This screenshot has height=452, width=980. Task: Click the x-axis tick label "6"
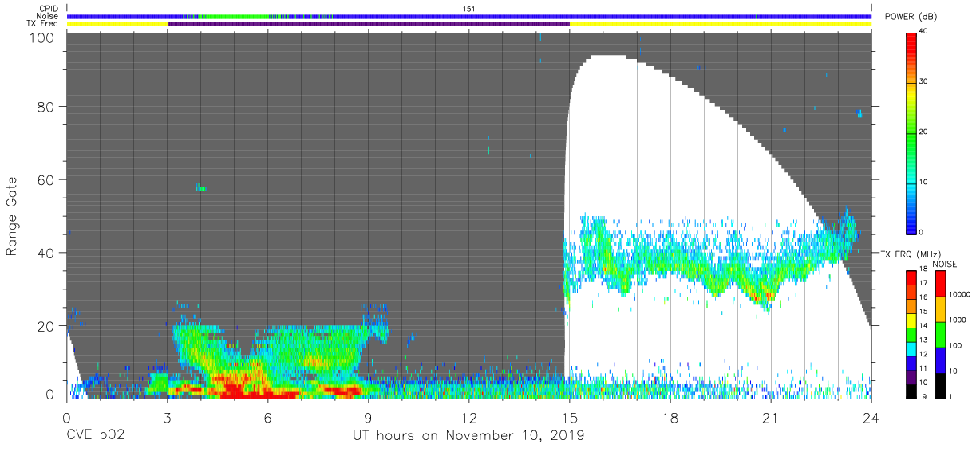[267, 416]
